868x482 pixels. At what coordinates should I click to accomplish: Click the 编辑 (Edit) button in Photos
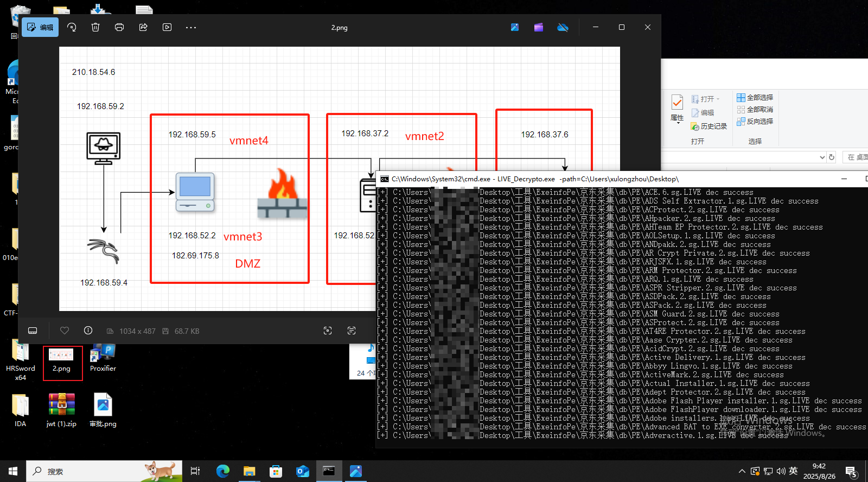(x=40, y=27)
